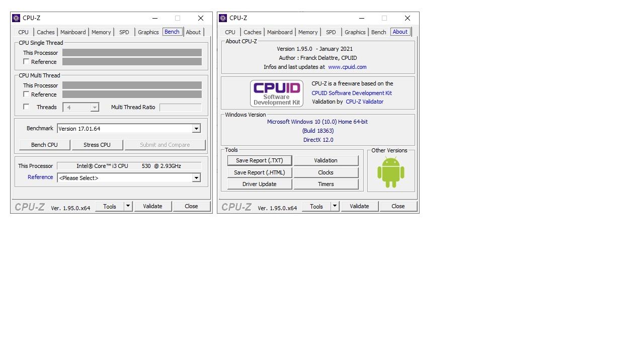Click the Tools button in the left window

110,206
